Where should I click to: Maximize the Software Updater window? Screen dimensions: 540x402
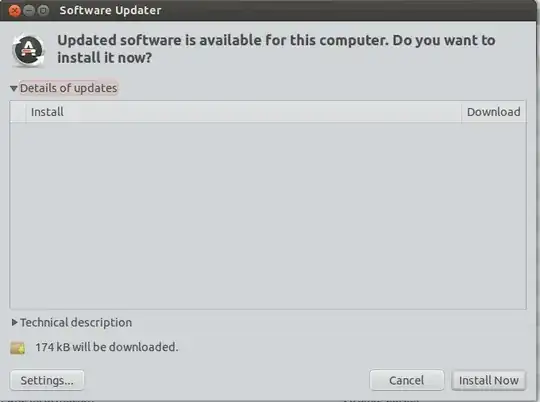click(43, 11)
